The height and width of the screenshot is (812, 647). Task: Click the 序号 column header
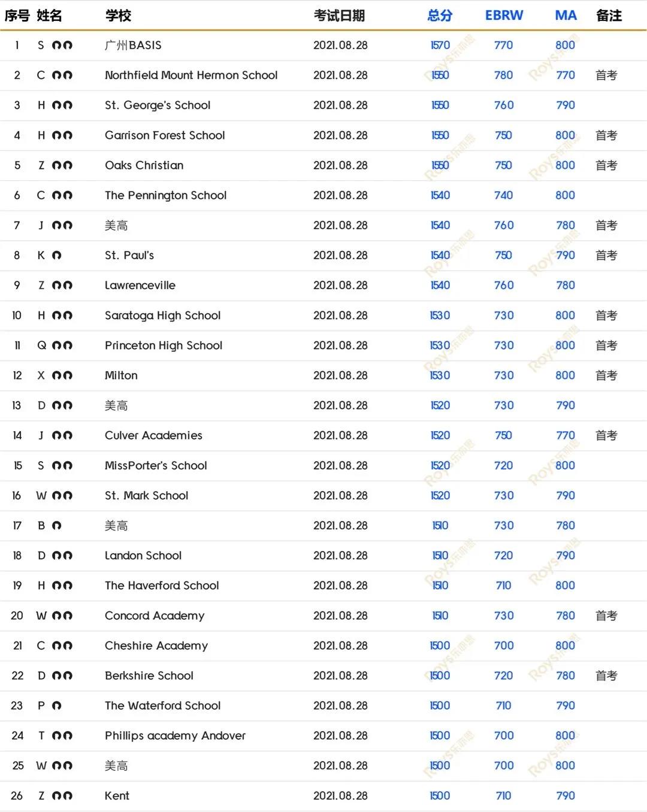pyautogui.click(x=17, y=16)
